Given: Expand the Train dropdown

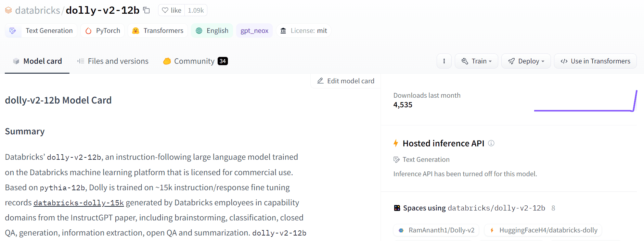Looking at the screenshot, I should (476, 61).
